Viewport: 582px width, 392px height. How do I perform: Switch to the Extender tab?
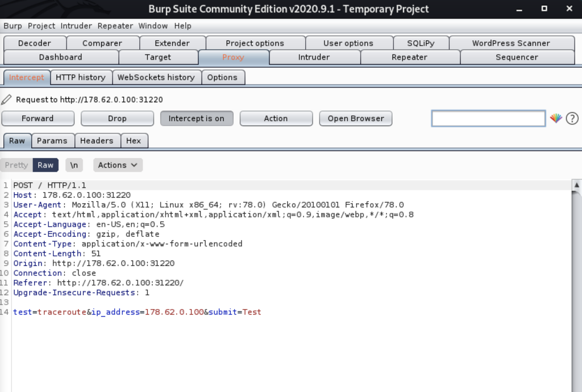coord(172,43)
